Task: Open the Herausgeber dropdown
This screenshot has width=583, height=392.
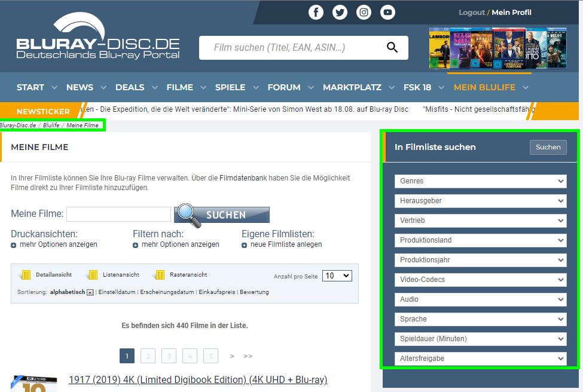Action: (480, 201)
